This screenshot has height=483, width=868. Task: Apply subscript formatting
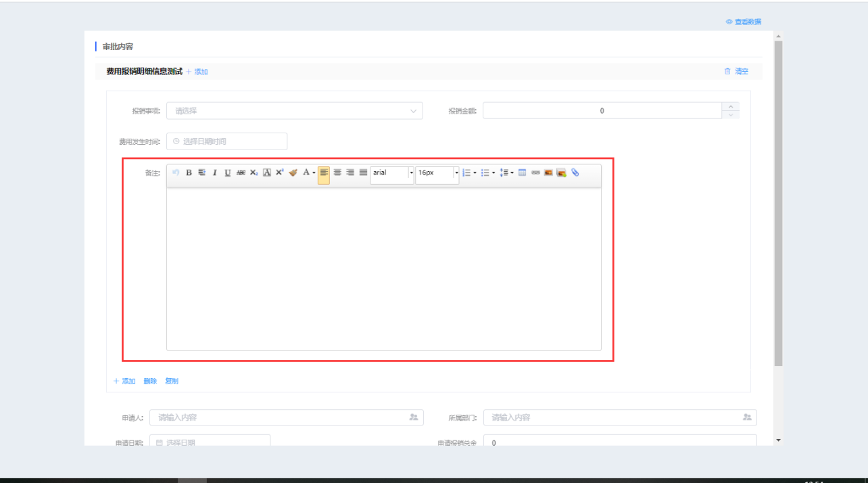254,172
